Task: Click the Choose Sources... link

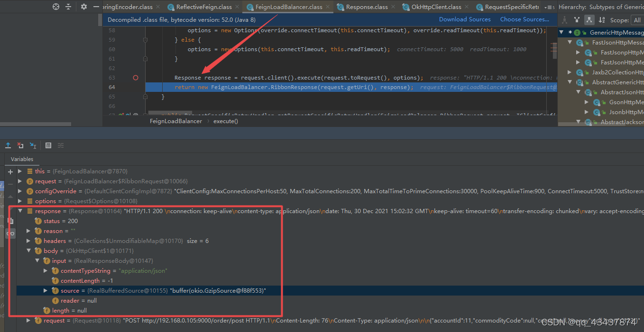Action: [524, 19]
